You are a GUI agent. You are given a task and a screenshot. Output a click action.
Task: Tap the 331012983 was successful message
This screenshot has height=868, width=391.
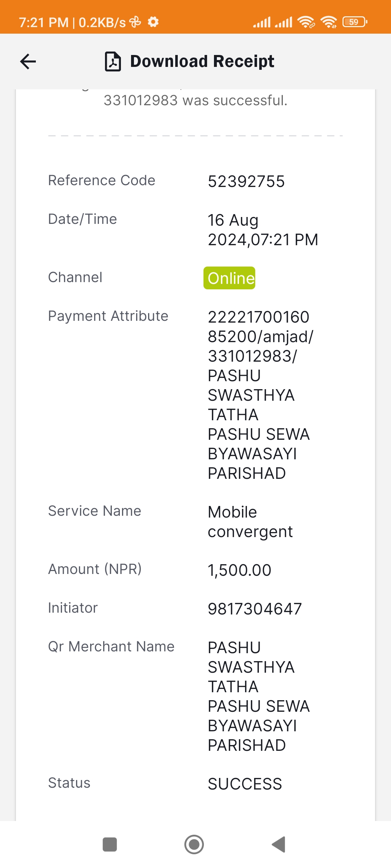[x=195, y=100]
